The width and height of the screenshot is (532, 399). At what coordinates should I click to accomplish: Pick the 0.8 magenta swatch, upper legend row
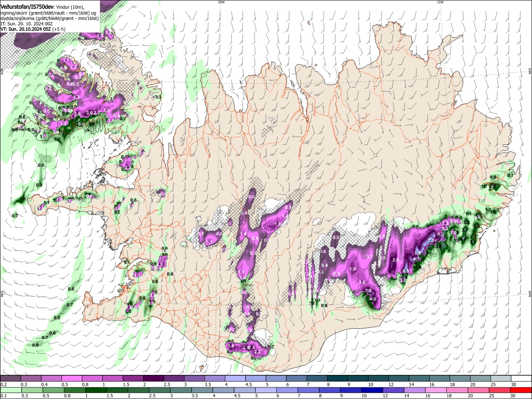pos(92,378)
